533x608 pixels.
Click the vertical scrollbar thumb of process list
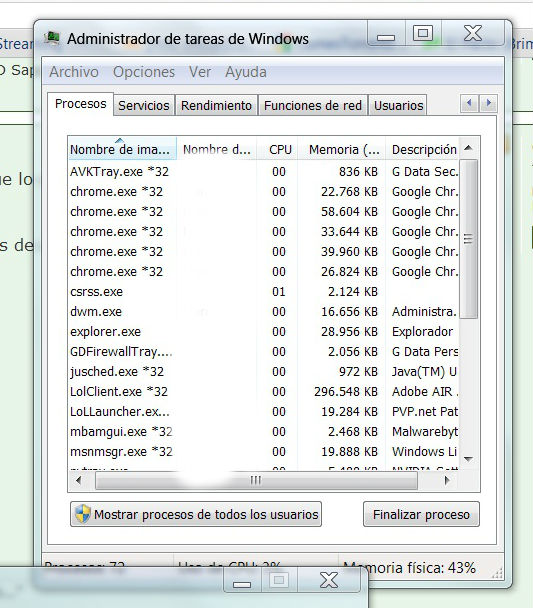(468, 239)
